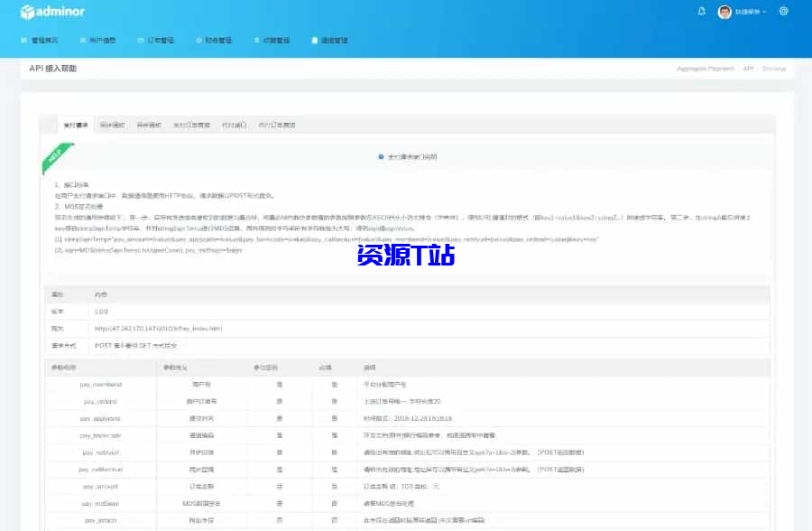The image size is (812, 531).
Task: Click the adminor cube logo icon
Action: pyautogui.click(x=28, y=11)
